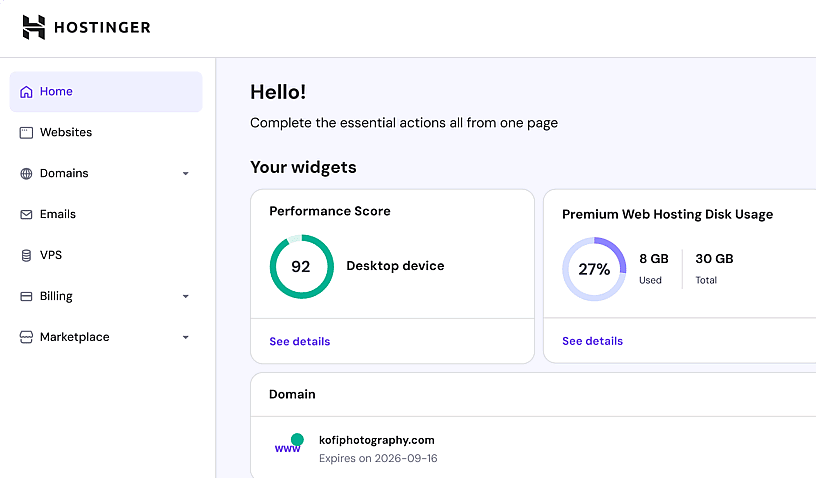Viewport: 816px width, 478px height.
Task: Click the Domain widget heading
Action: pyautogui.click(x=292, y=394)
